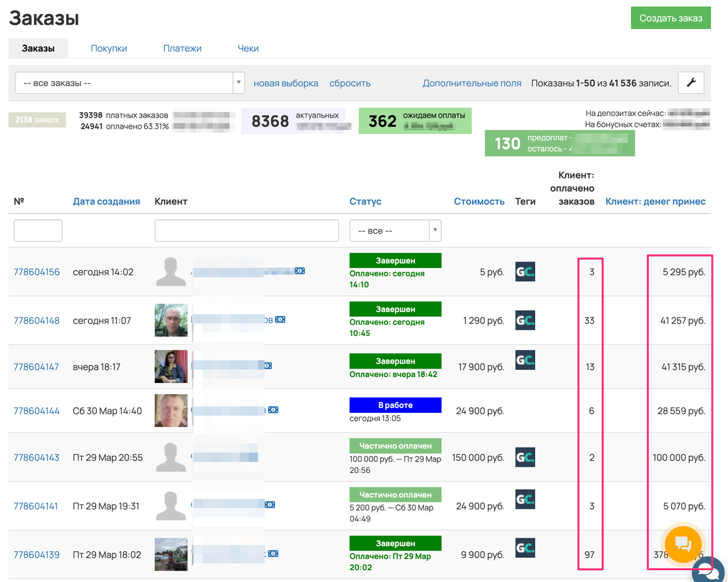
Task: Switch to the Покупки tab
Action: pyautogui.click(x=109, y=48)
